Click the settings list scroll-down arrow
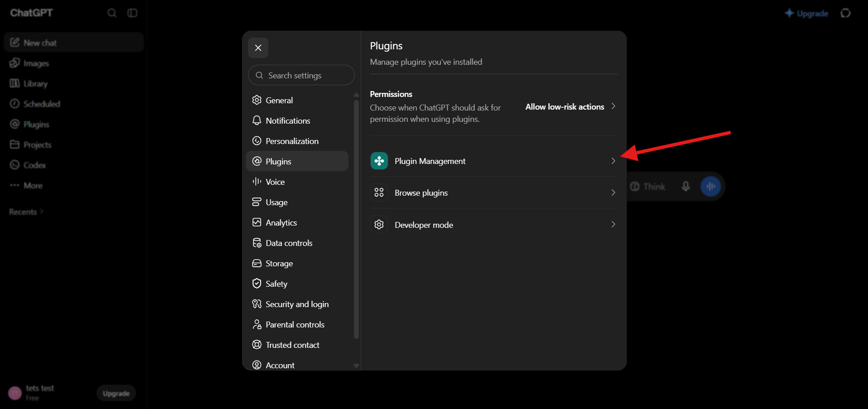This screenshot has height=409, width=868. coord(356,366)
